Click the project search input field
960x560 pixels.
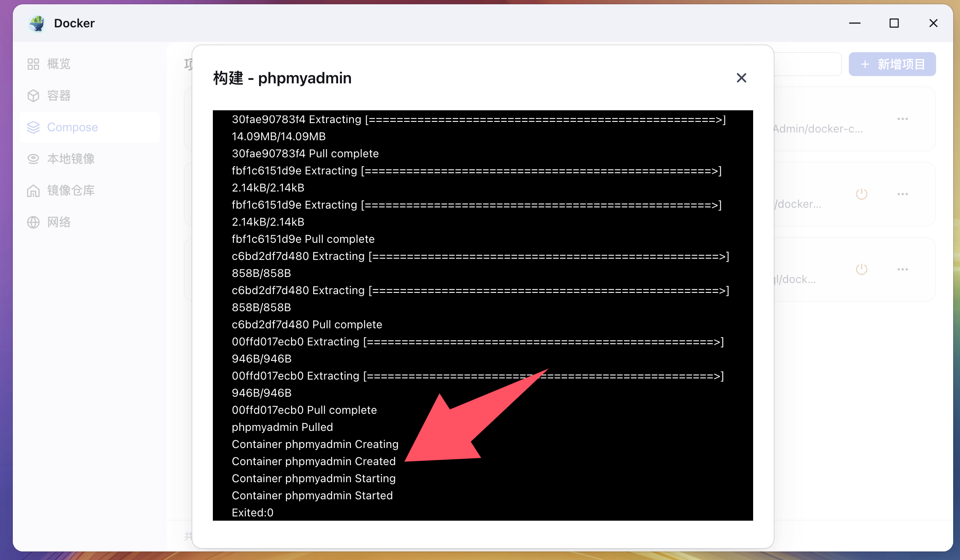[807, 64]
